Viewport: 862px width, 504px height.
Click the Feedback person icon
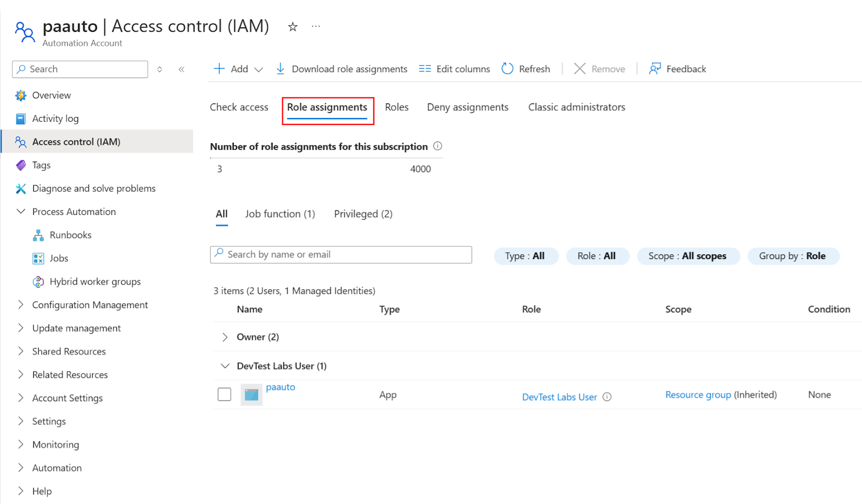[655, 69]
